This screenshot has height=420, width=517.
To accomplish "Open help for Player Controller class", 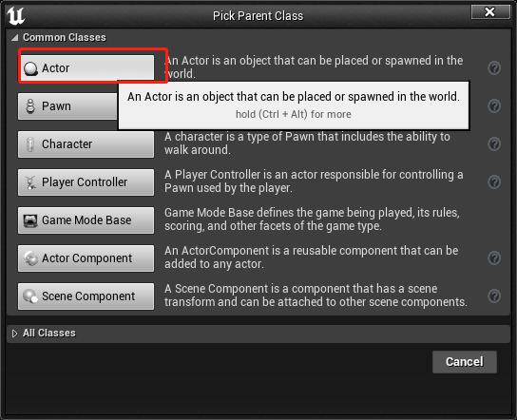I will pos(494,182).
